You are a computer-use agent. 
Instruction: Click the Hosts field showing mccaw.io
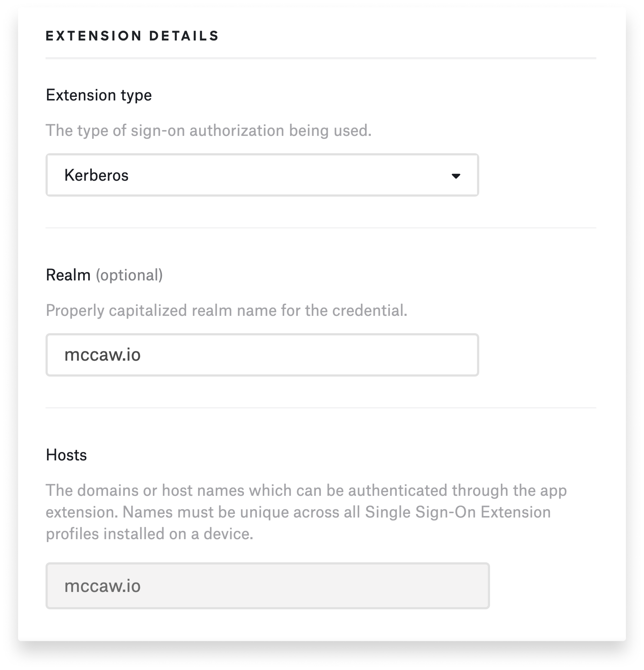click(x=268, y=584)
